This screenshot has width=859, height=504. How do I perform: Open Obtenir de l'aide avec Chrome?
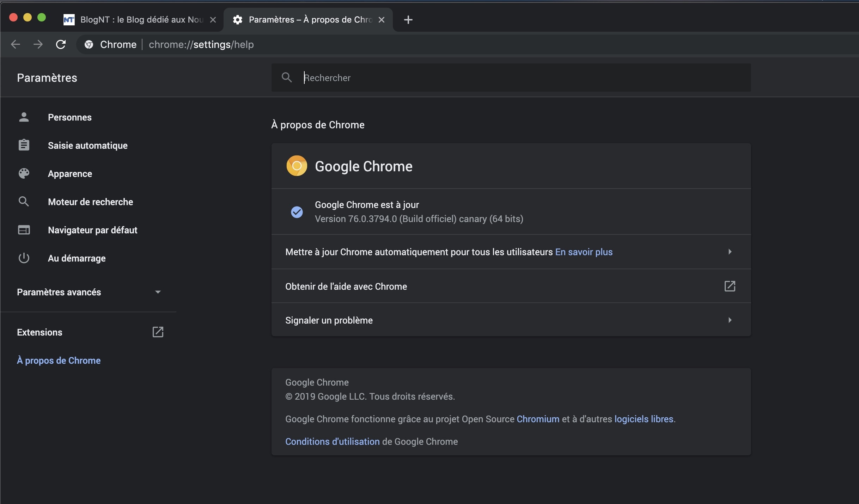coord(511,286)
